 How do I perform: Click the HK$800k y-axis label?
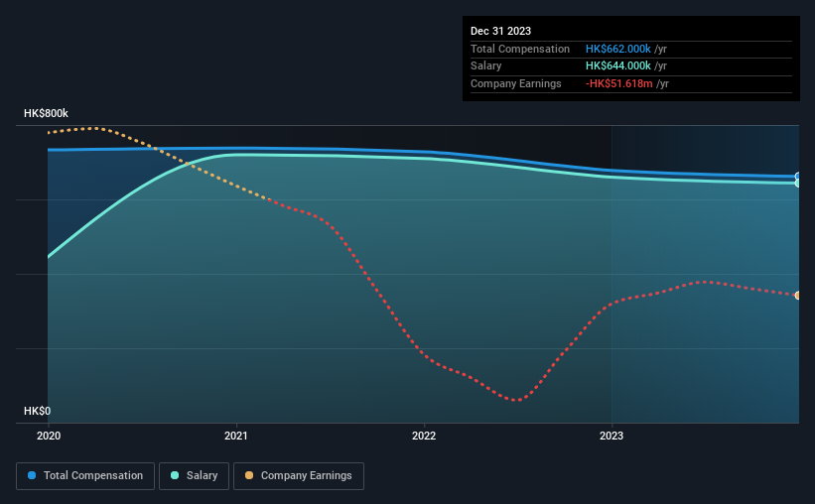[x=46, y=113]
